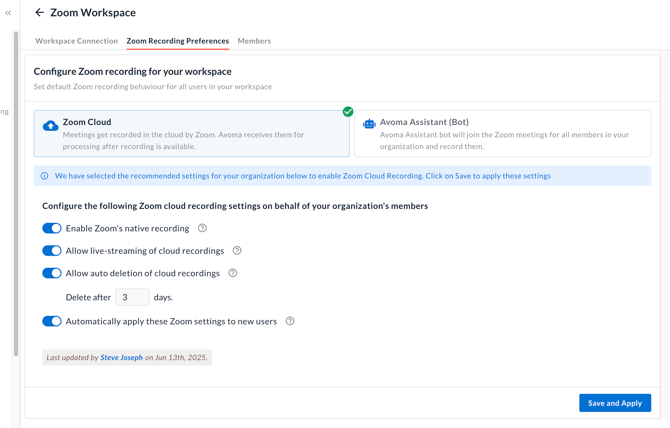Screen dimensions: 670x428
Task: Click the Avoma Assistant bot icon
Action: [369, 124]
